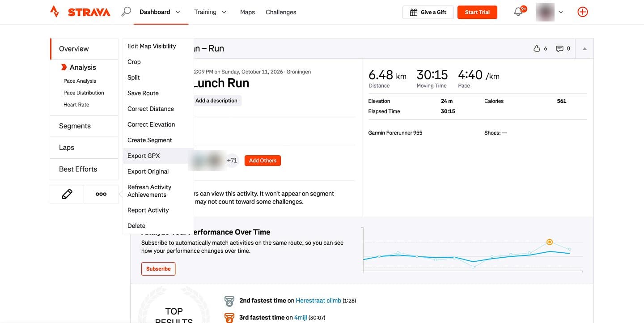Open the profile avatar dropdown arrow
The height and width of the screenshot is (323, 644).
point(561,12)
